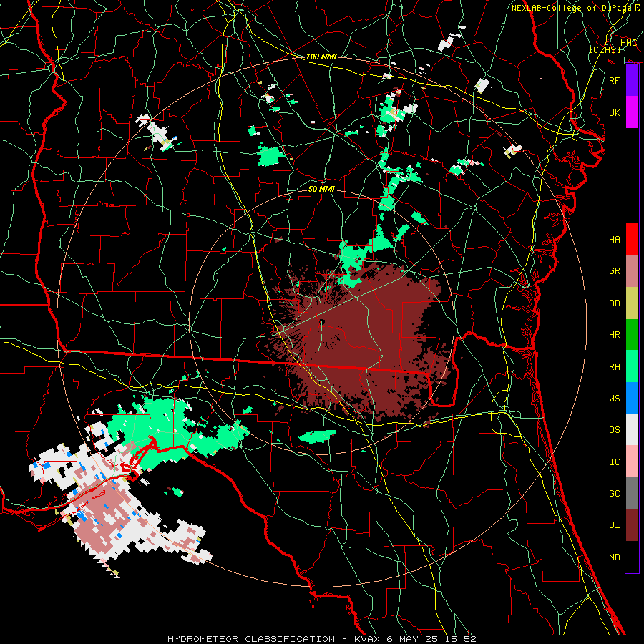Click the KVAX radar site center dot
The image size is (644, 644).
(323, 322)
